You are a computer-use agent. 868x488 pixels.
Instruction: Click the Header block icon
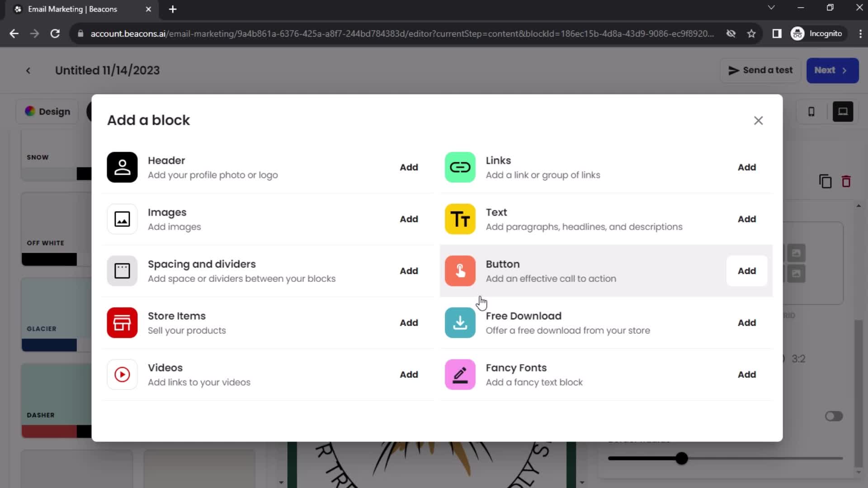click(x=122, y=167)
